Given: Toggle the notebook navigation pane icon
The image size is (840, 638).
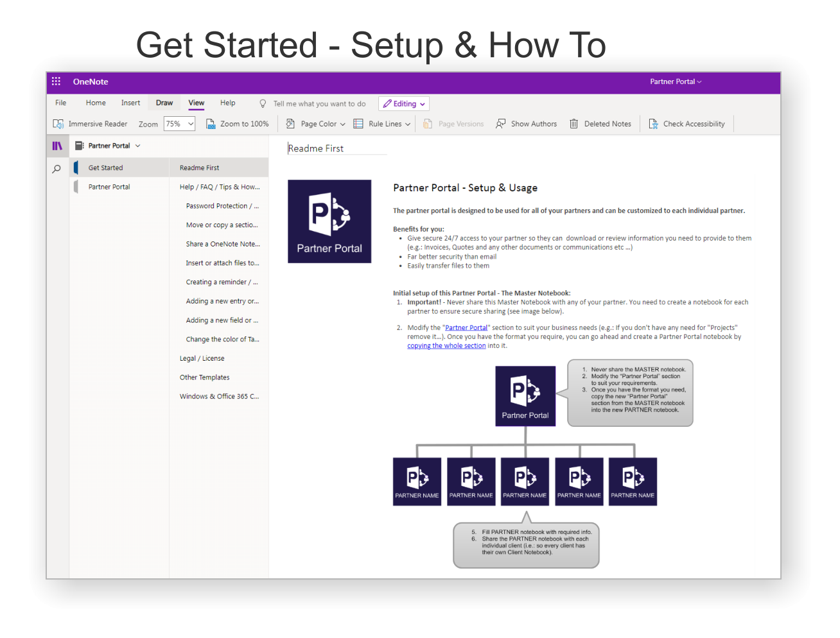Looking at the screenshot, I should tap(57, 146).
